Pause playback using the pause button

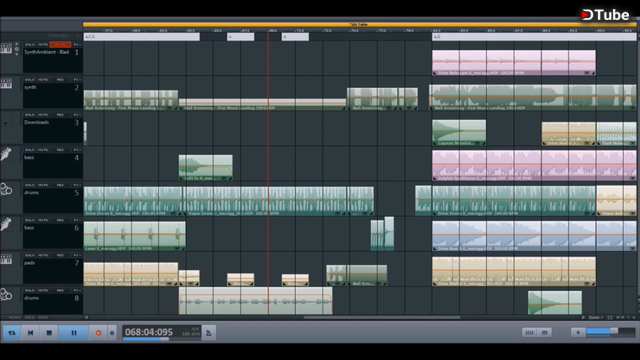click(x=74, y=333)
